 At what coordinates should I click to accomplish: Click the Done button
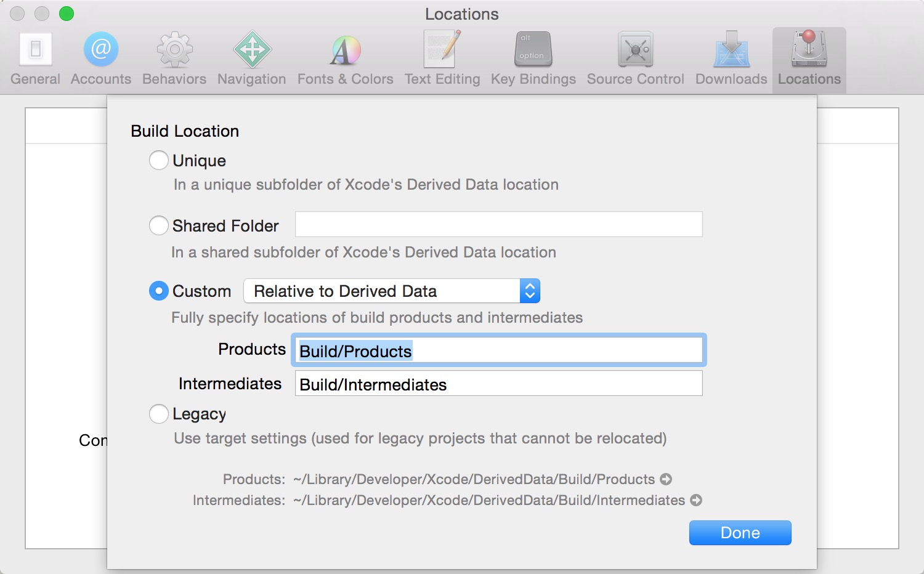tap(740, 533)
